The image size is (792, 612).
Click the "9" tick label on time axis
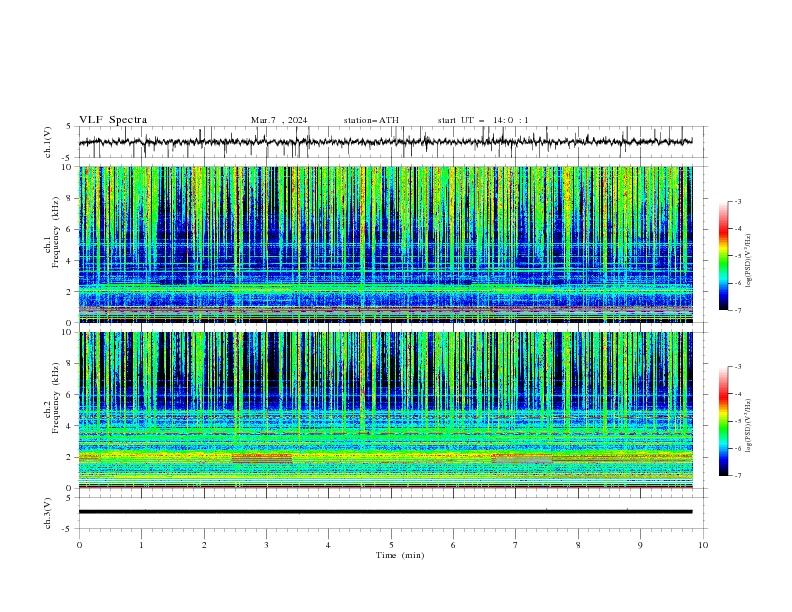(x=640, y=545)
